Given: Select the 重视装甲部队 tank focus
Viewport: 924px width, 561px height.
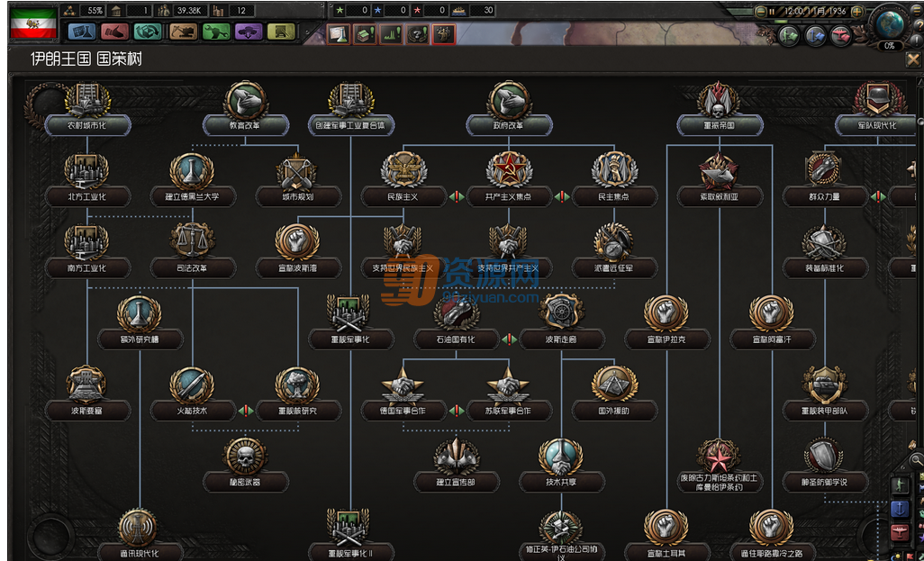Looking at the screenshot, I should 825,394.
